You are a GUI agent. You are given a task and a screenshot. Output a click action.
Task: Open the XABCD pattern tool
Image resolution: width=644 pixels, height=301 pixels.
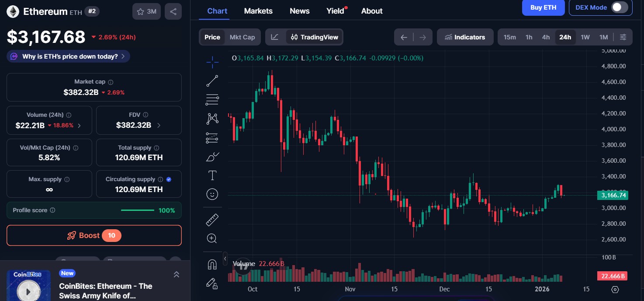click(212, 119)
